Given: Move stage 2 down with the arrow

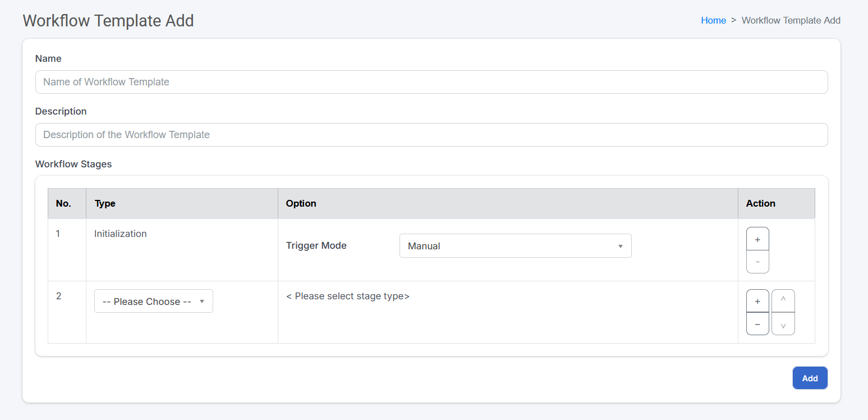Looking at the screenshot, I should pyautogui.click(x=783, y=324).
